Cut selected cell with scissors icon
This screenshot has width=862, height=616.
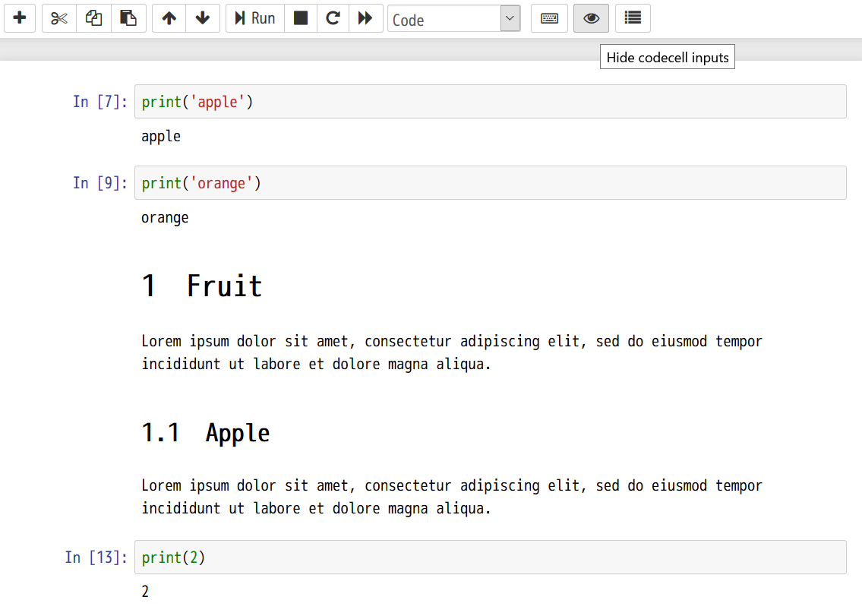pos(59,18)
